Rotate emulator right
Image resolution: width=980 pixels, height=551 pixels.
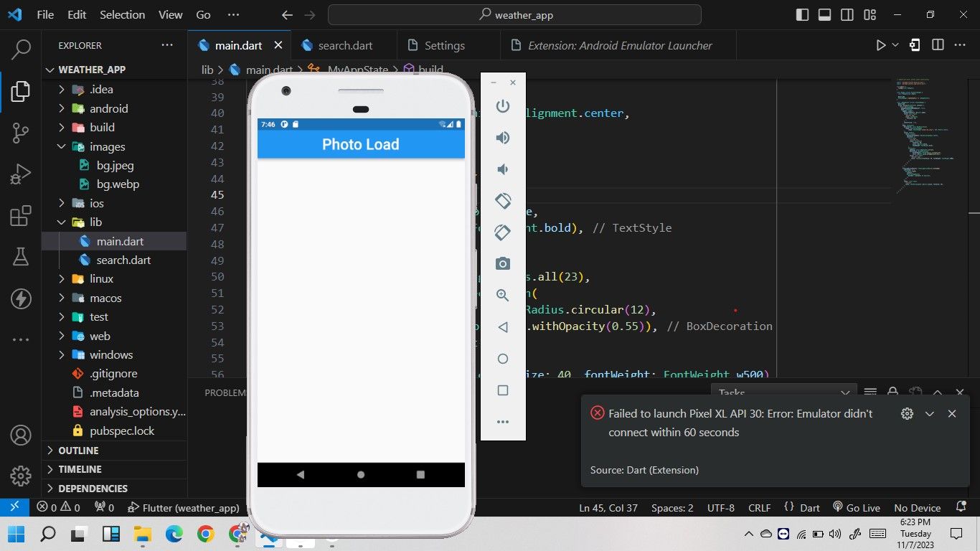point(503,232)
